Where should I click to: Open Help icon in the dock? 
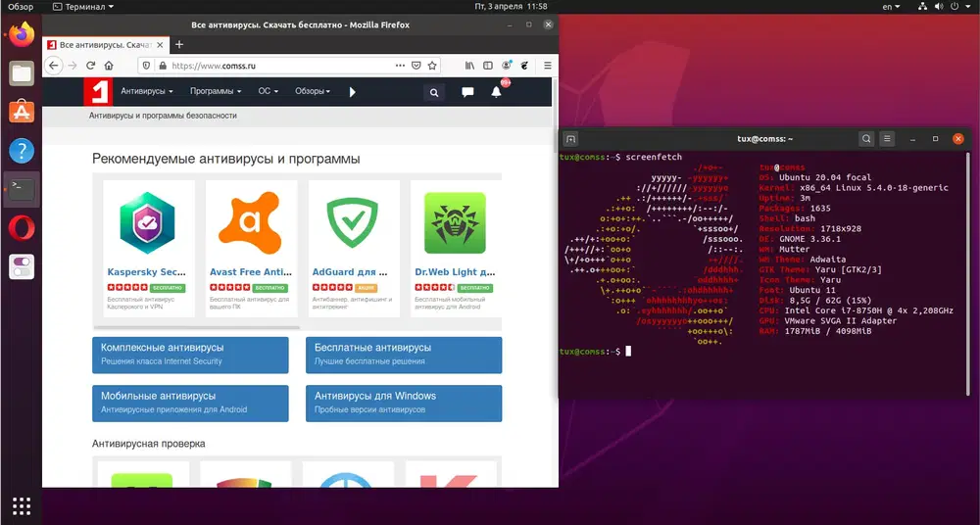point(22,151)
